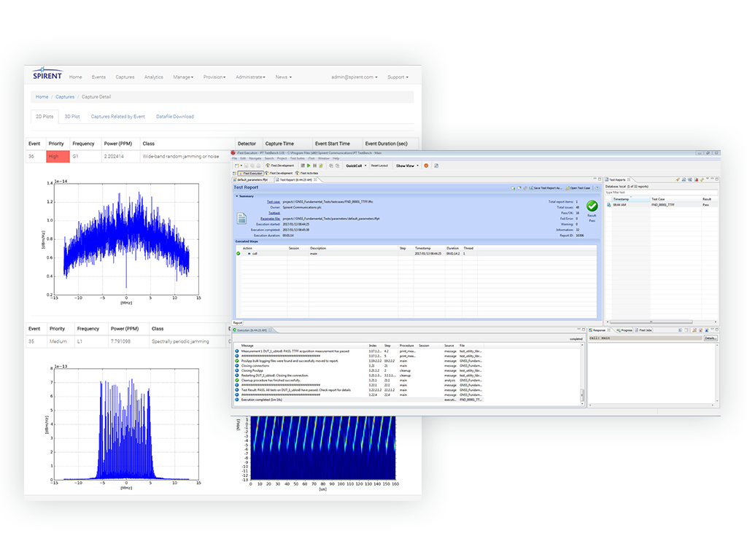Select the Progress tab

625,330
